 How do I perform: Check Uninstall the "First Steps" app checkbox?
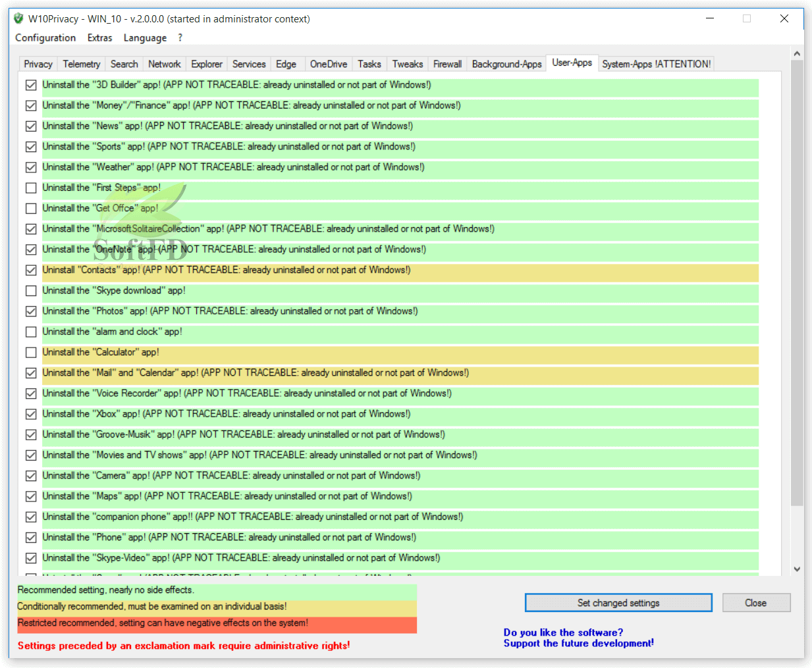[31, 188]
